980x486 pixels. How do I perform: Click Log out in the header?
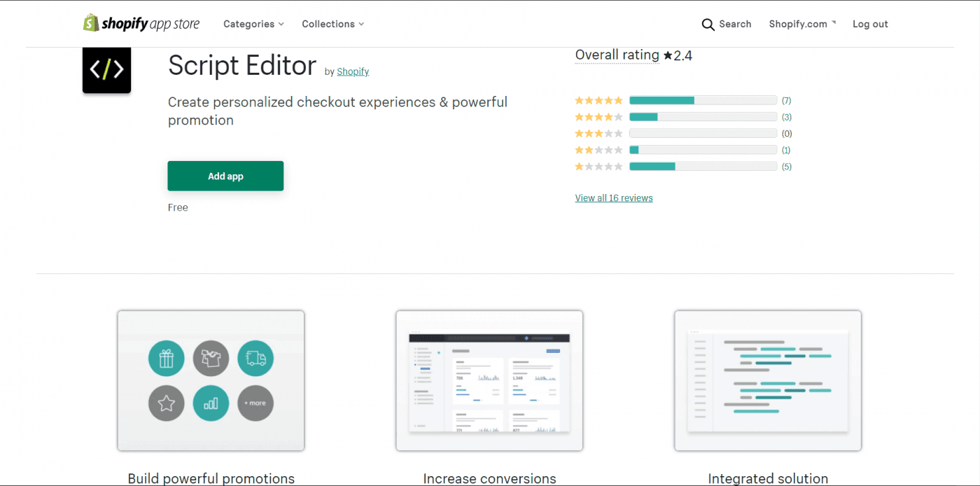[x=870, y=24]
